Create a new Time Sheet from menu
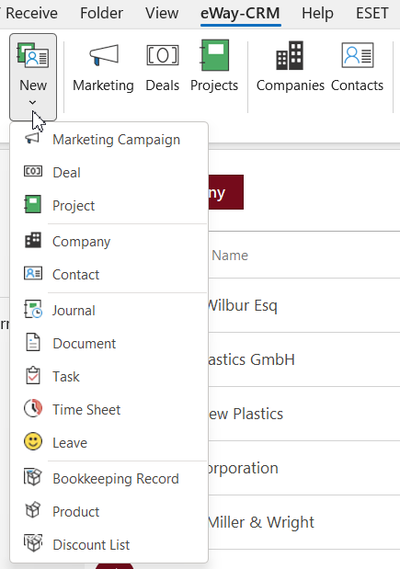This screenshot has height=569, width=400. tap(109, 409)
